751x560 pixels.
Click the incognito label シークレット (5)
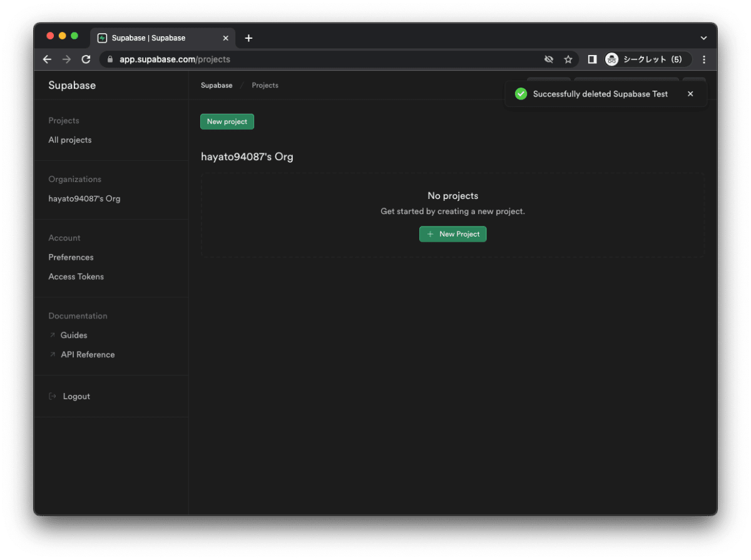tap(653, 59)
